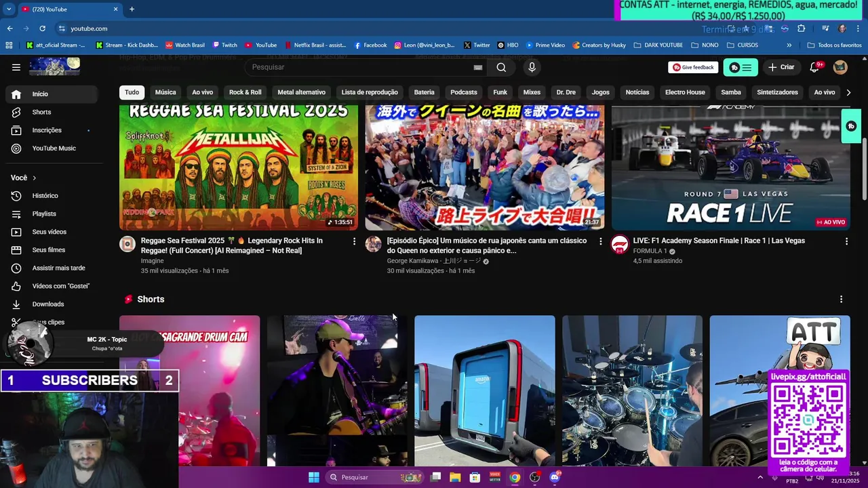Open Inscrições in sidebar

(50, 130)
